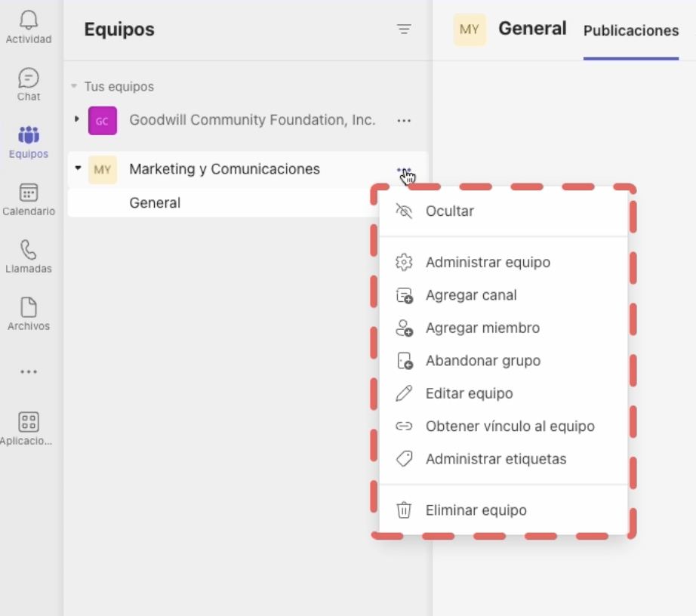The image size is (696, 616).
Task: Hide the team using Ocultar
Action: click(449, 211)
